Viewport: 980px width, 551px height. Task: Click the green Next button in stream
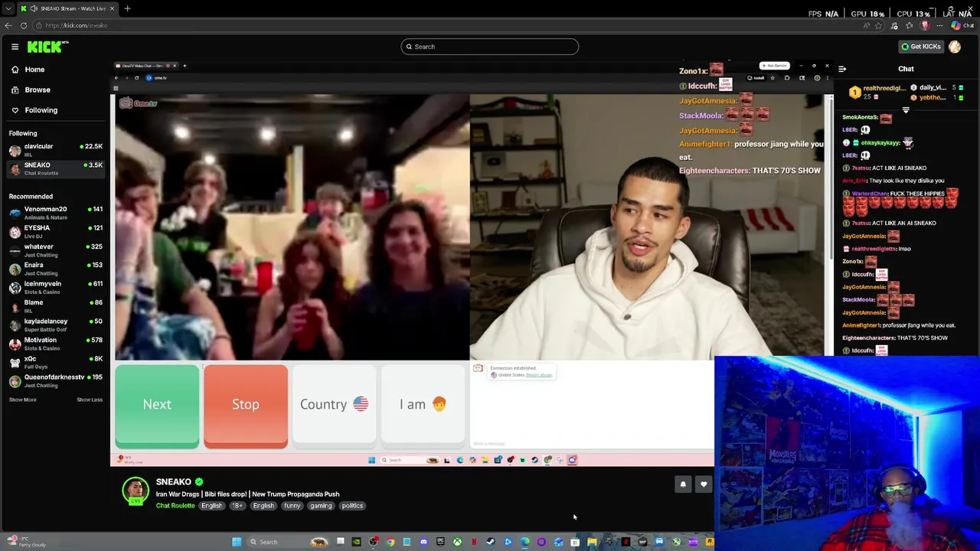coord(157,405)
